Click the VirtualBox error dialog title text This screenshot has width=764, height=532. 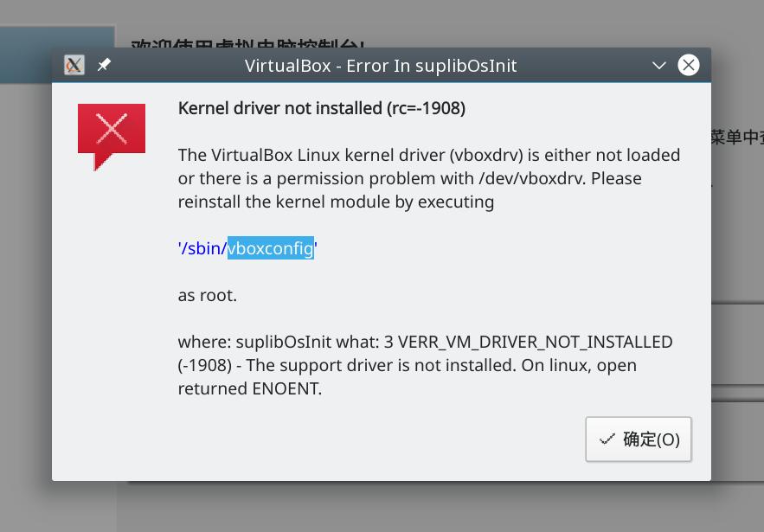click(381, 65)
